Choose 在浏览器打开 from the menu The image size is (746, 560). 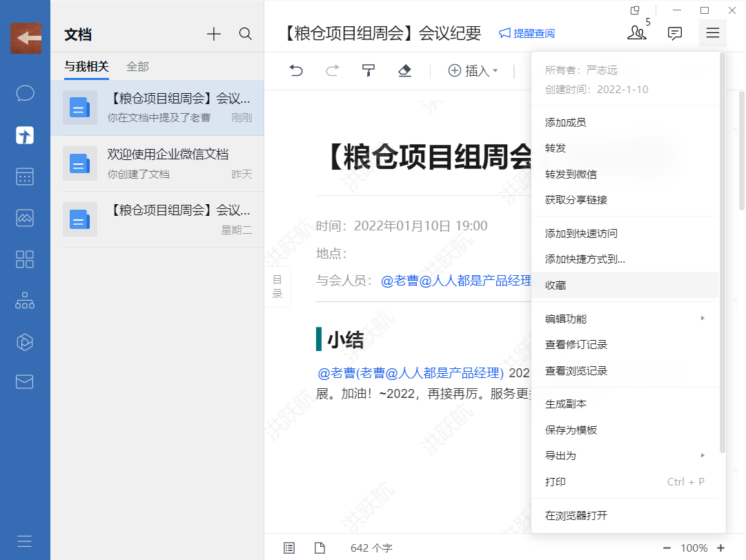[625, 516]
